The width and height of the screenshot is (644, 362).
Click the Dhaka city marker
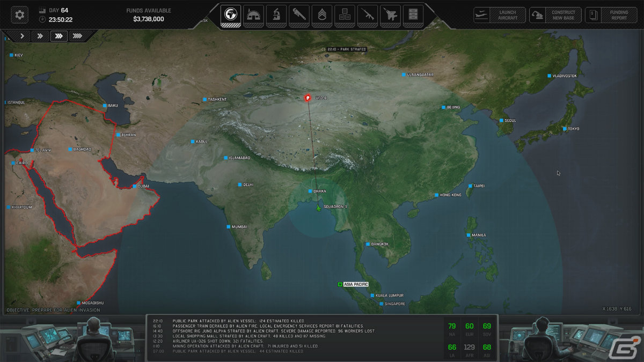(310, 191)
